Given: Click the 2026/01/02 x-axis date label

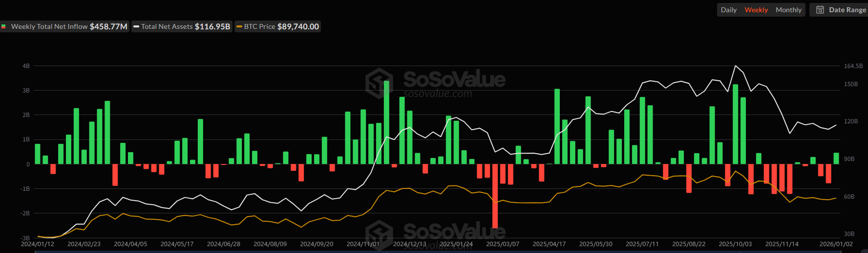Looking at the screenshot, I should point(836,244).
